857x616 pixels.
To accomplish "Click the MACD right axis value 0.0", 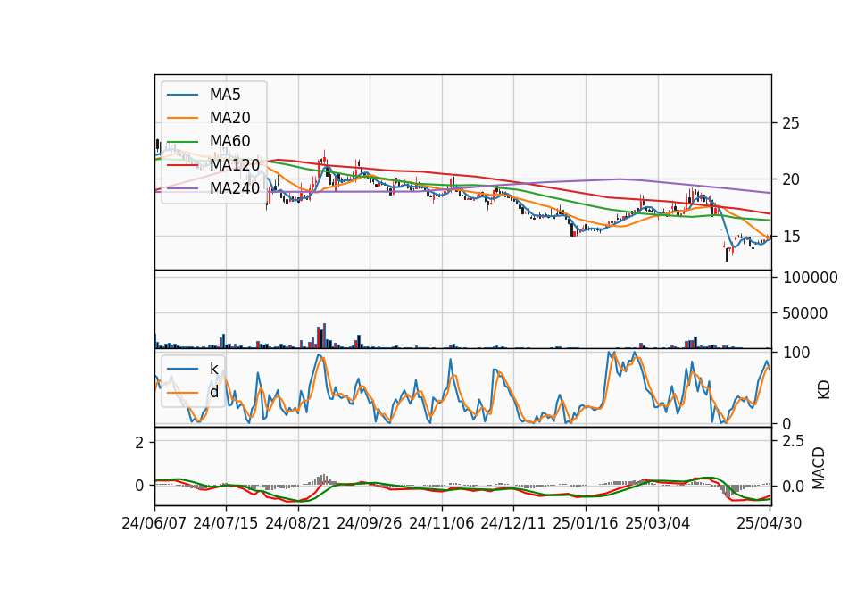I will click(793, 486).
